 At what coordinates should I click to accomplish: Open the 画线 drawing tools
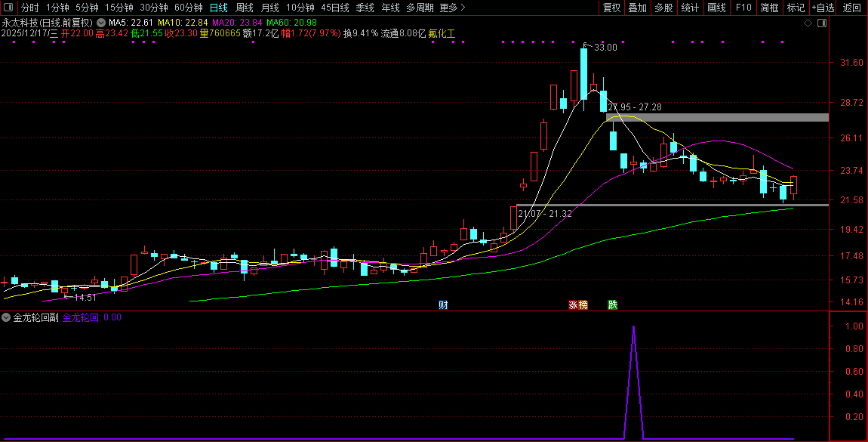(x=716, y=8)
